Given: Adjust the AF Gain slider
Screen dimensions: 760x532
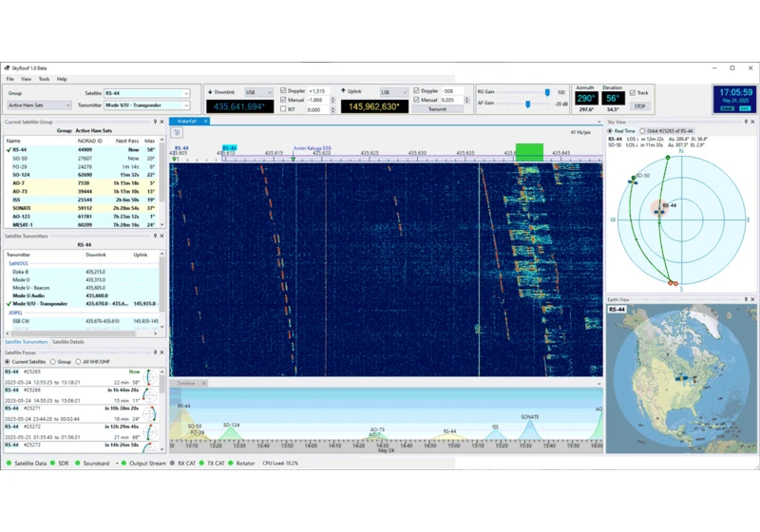Looking at the screenshot, I should pos(528,104).
